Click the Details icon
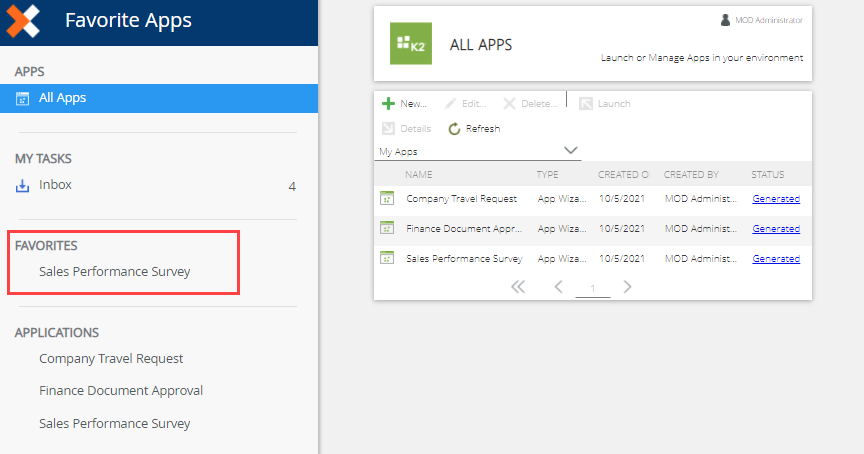The height and width of the screenshot is (454, 864). (388, 128)
